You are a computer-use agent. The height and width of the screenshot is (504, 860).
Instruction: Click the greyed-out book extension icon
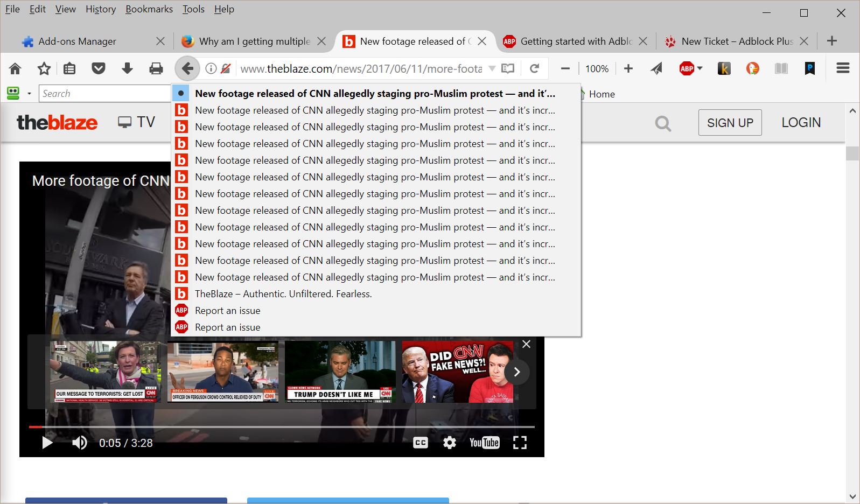pos(781,68)
